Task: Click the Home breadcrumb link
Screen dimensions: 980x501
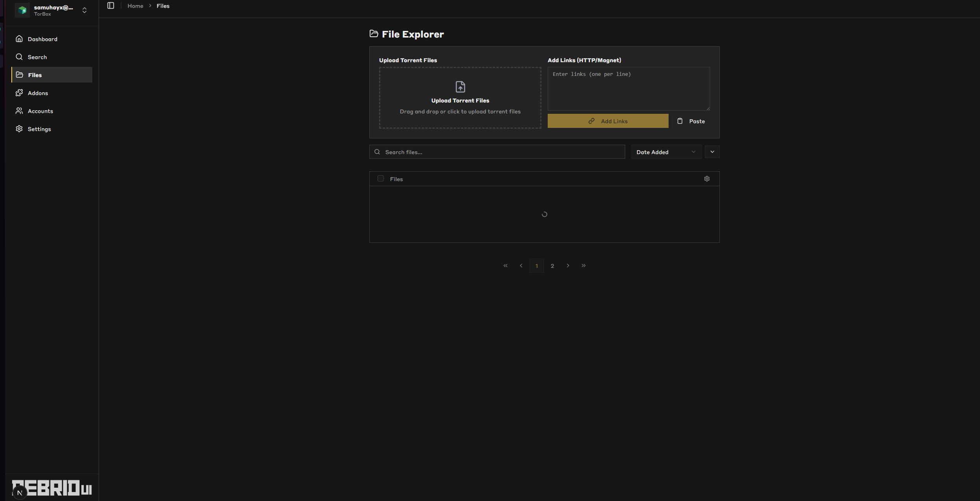Action: 135,6
